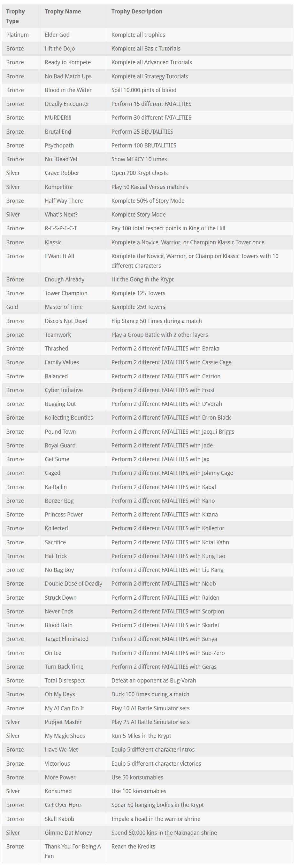Select the R-E-S-P-E-C-T trophy name
The width and height of the screenshot is (299, 868).
(61, 228)
